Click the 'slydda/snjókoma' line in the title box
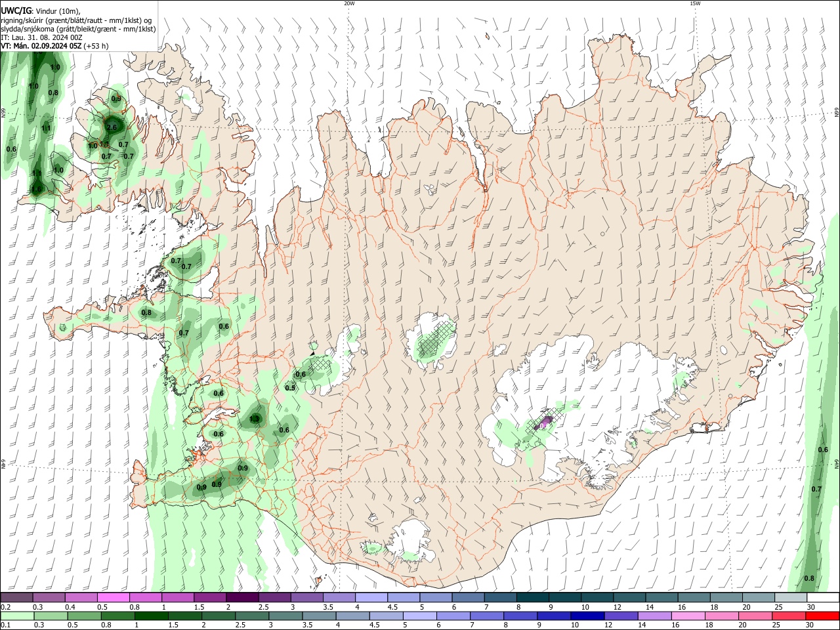The height and width of the screenshot is (630, 840). [x=78, y=29]
